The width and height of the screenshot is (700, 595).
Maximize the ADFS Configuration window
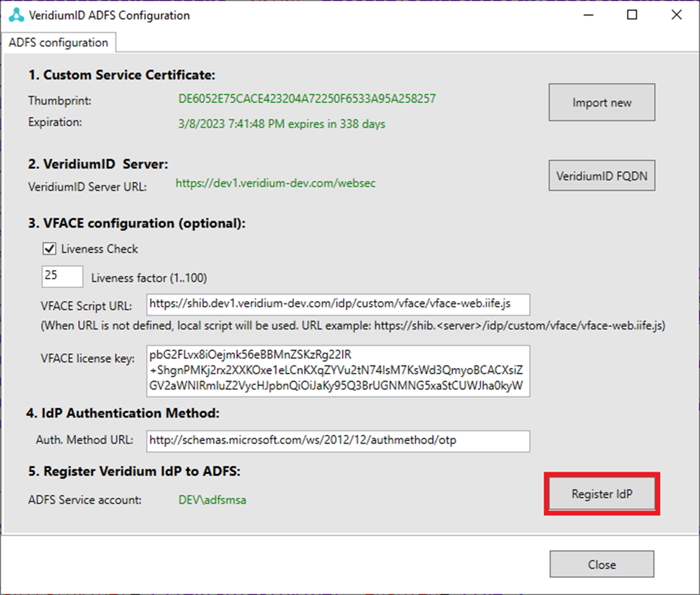[632, 16]
